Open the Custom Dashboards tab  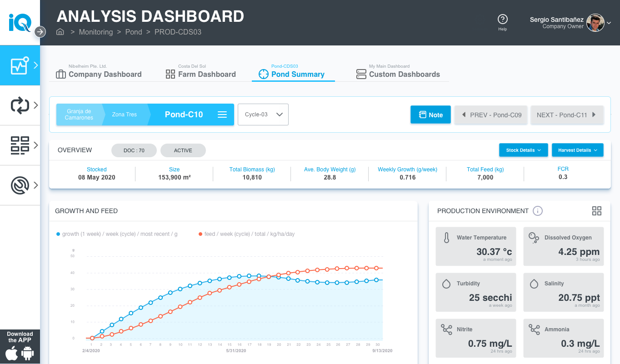[x=398, y=74]
